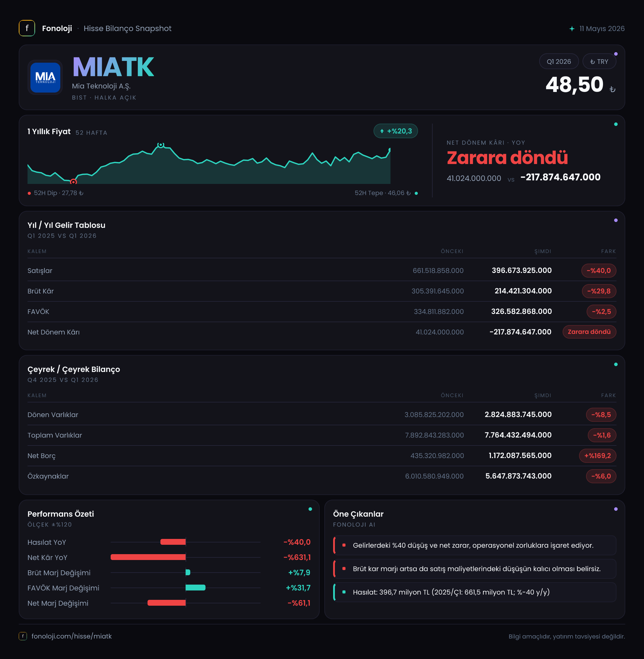Click the 1 Yıllık Fiyat chart title

coord(49,132)
